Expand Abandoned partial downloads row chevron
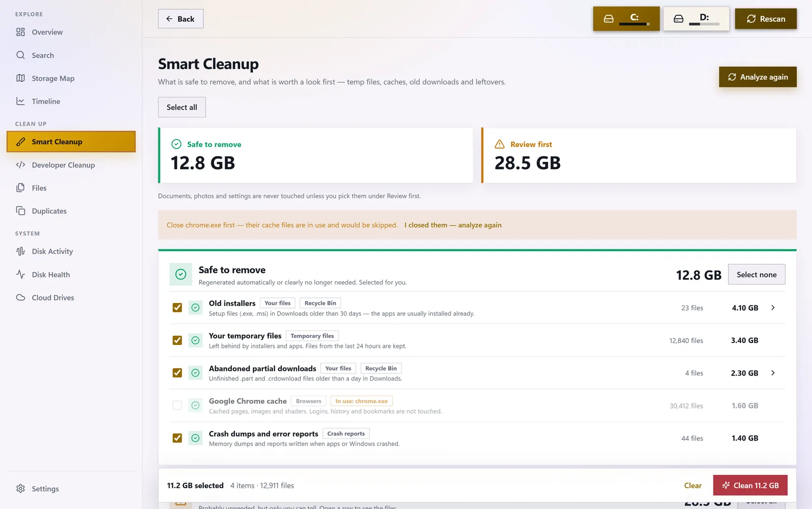Screen dimensions: 812x509 (x=773, y=373)
